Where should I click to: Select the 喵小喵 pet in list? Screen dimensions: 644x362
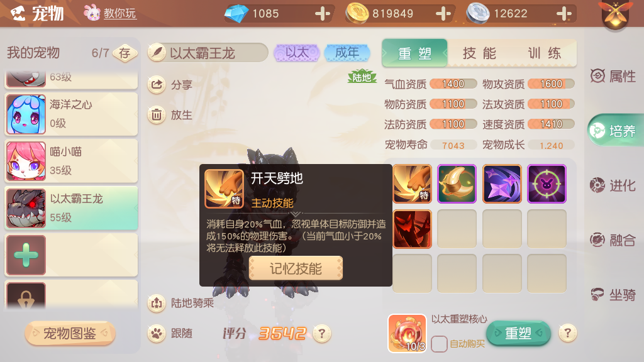(x=71, y=161)
